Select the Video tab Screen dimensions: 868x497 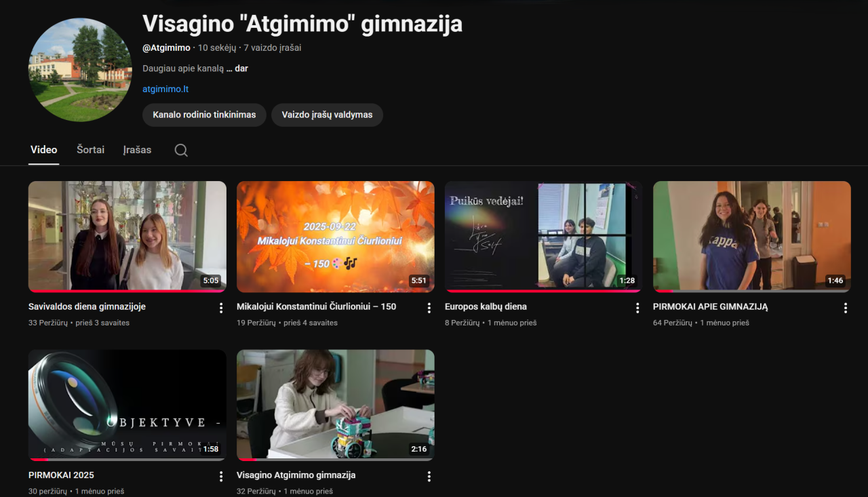coord(44,150)
